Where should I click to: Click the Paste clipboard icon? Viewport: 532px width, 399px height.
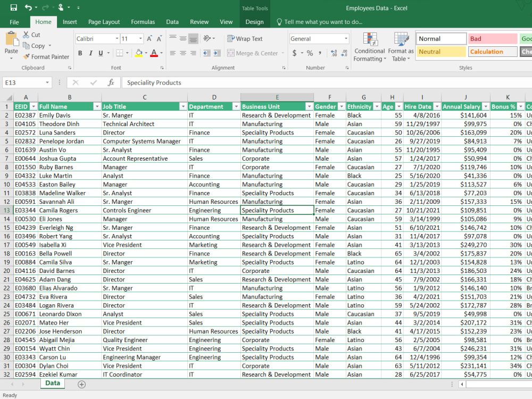pos(12,38)
